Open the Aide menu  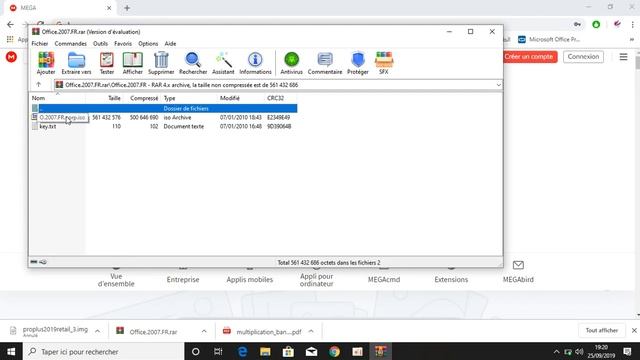pyautogui.click(x=170, y=44)
